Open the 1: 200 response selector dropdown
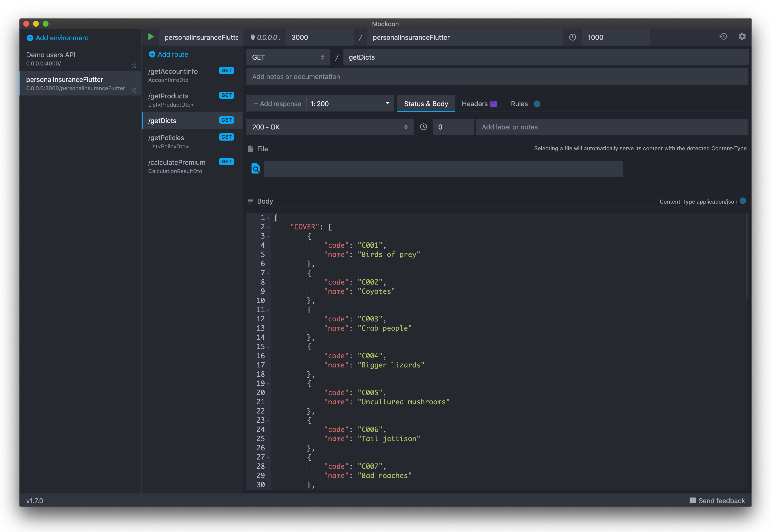This screenshot has width=771, height=532. (x=349, y=104)
